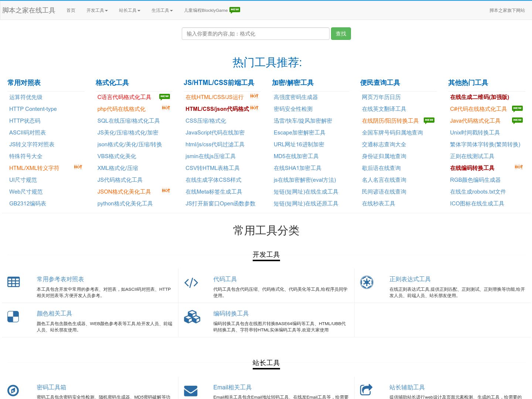532x399 pixels.
Task: Open CSV转HTML表格工具 link
Action: (x=212, y=168)
